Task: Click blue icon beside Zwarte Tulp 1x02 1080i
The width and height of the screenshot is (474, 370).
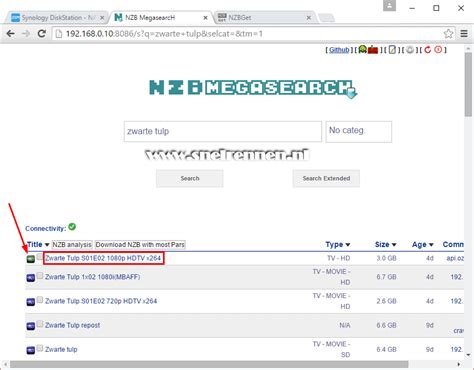Action: click(x=31, y=278)
